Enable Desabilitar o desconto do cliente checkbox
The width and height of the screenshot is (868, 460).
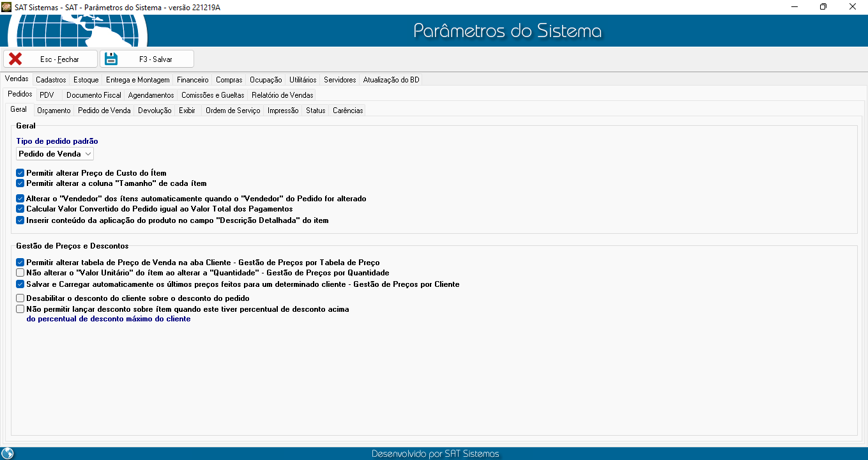coord(20,298)
